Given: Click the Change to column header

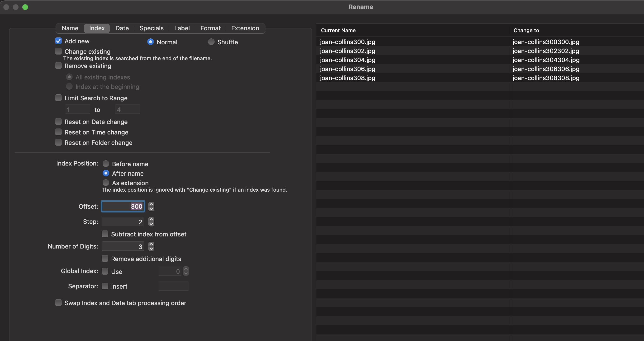Looking at the screenshot, I should [577, 30].
